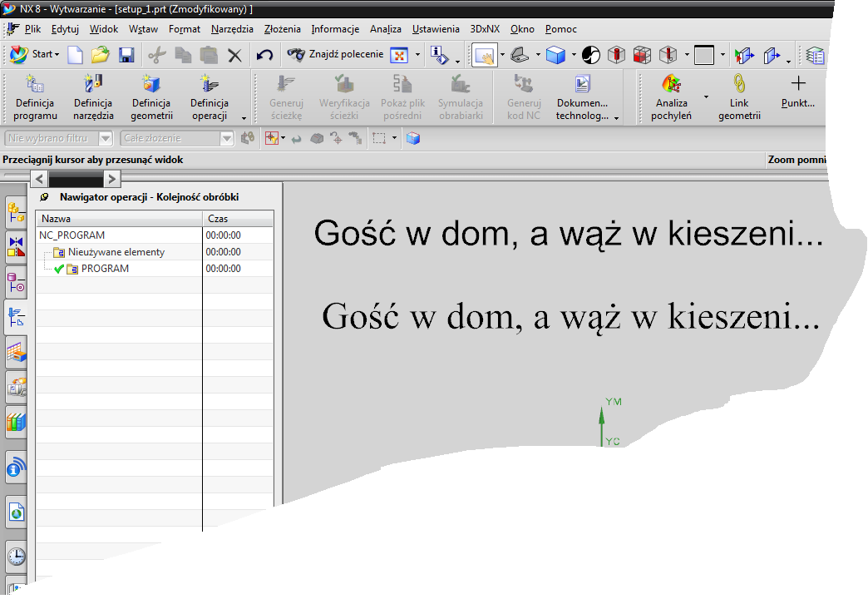Screen dimensions: 868x599
Task: Open the Internet Explorer sidebar tab
Action: point(17,513)
